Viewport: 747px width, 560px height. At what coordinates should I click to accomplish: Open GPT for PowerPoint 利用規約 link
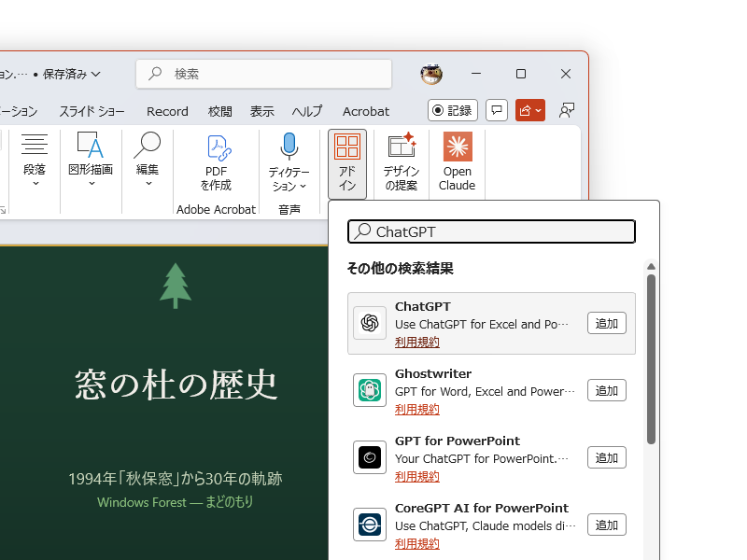point(416,476)
